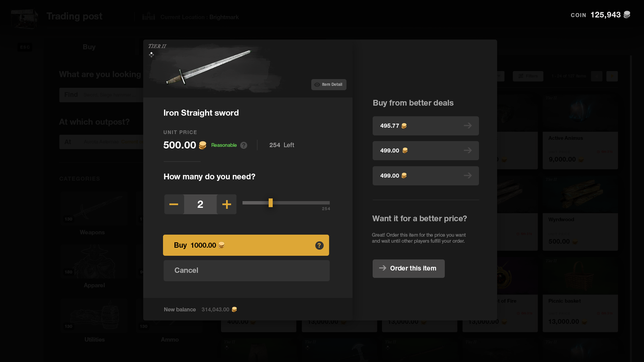Screen dimensions: 644x362
Task: Select the 495.77 better deal arrow
Action: coord(468,126)
